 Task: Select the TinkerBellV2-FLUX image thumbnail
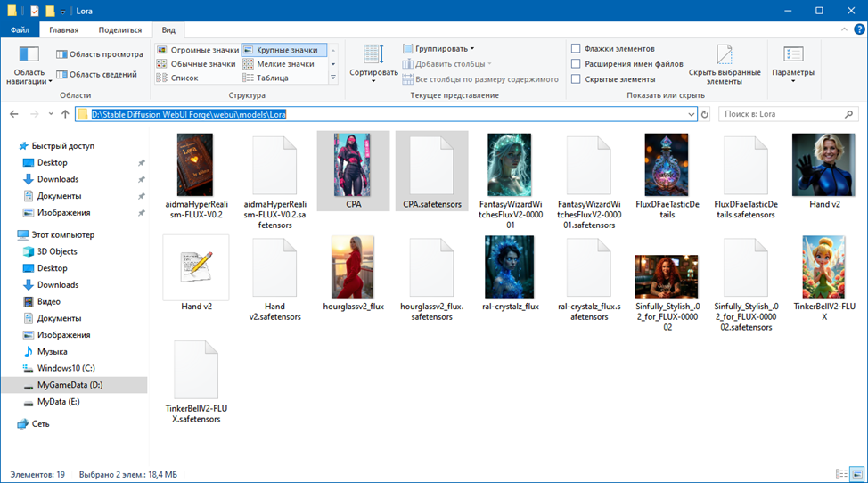823,266
